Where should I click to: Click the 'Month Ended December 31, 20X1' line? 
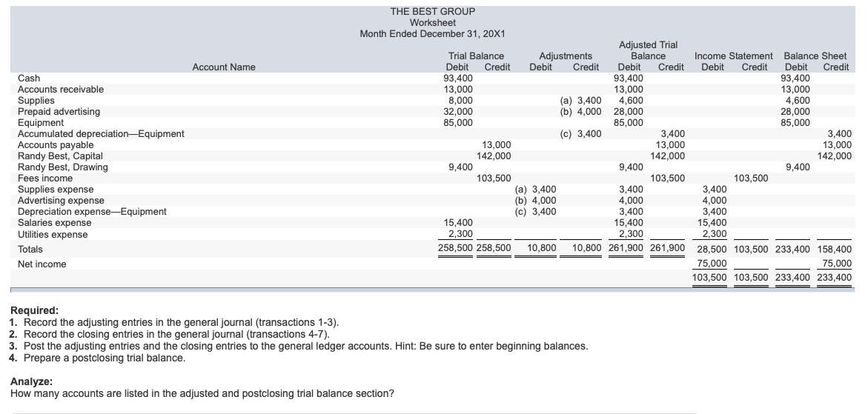coord(432,34)
